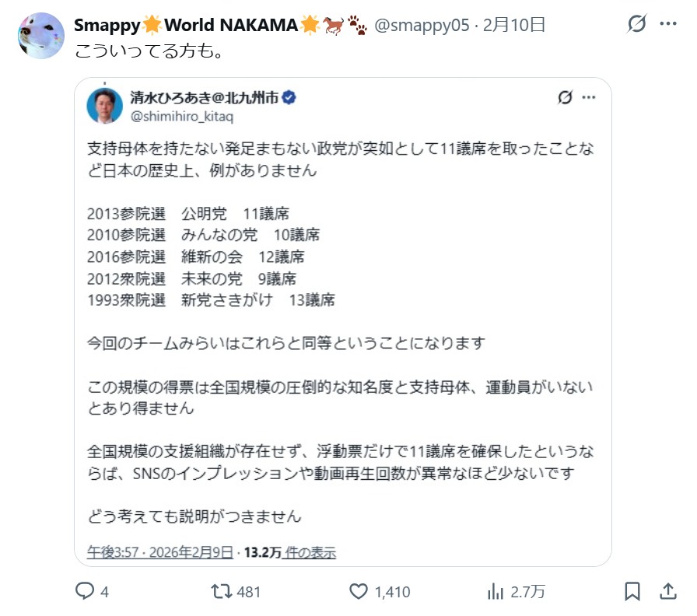Open the three-dot more menu on the main post
Screen dimensions: 697x616
[x=668, y=25]
